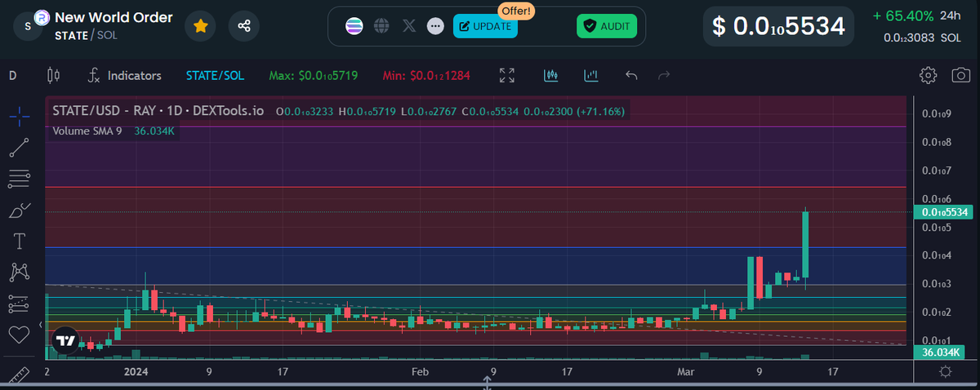Click the + 65.40% 24h change value
980x390 pixels.
[x=904, y=16]
